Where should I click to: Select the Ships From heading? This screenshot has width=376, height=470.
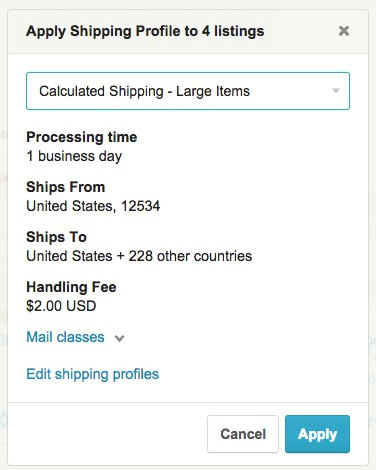pyautogui.click(x=66, y=187)
